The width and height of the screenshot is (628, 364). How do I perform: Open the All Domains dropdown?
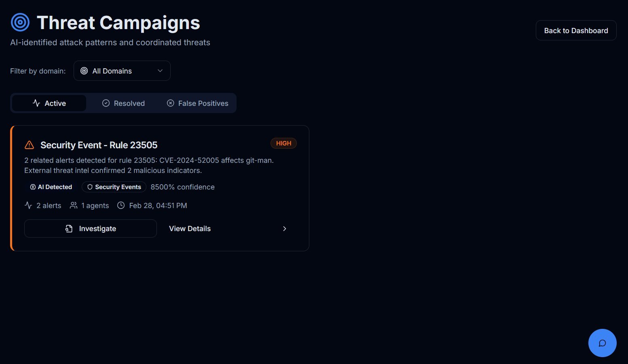(x=122, y=71)
